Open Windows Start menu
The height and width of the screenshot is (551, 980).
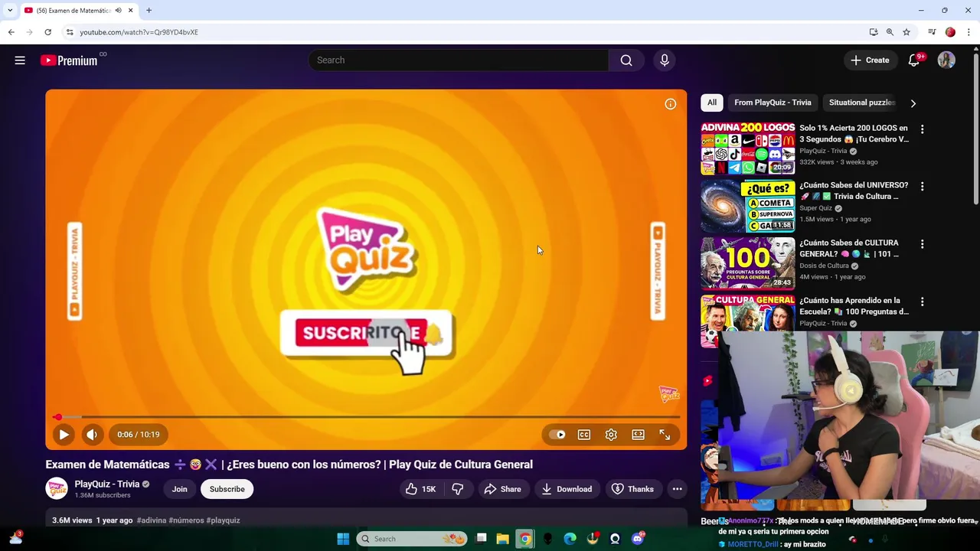pos(343,539)
